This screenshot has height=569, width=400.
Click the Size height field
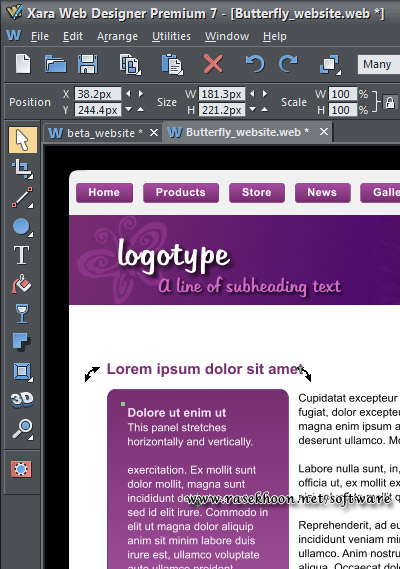pos(221,110)
